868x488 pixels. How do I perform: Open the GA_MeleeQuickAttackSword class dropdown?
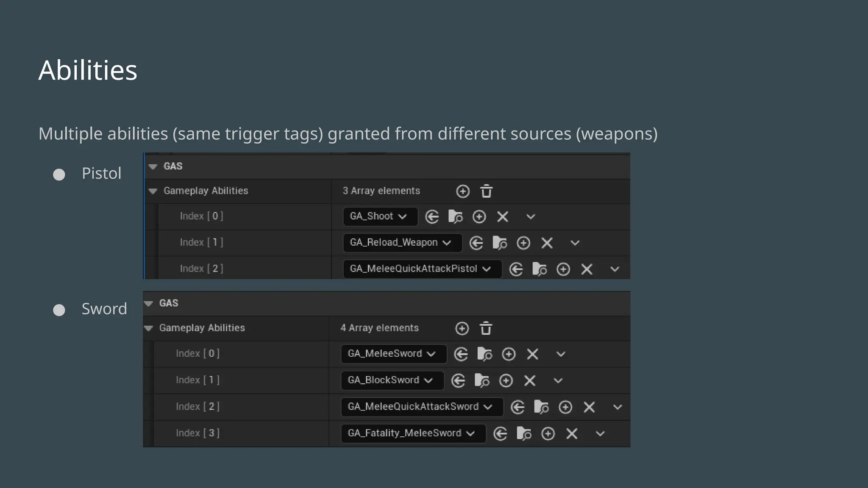click(x=422, y=407)
